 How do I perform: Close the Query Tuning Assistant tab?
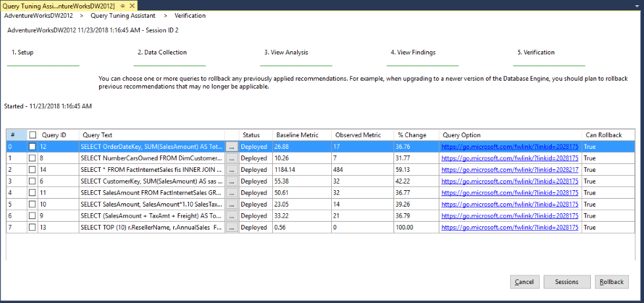(x=132, y=5)
